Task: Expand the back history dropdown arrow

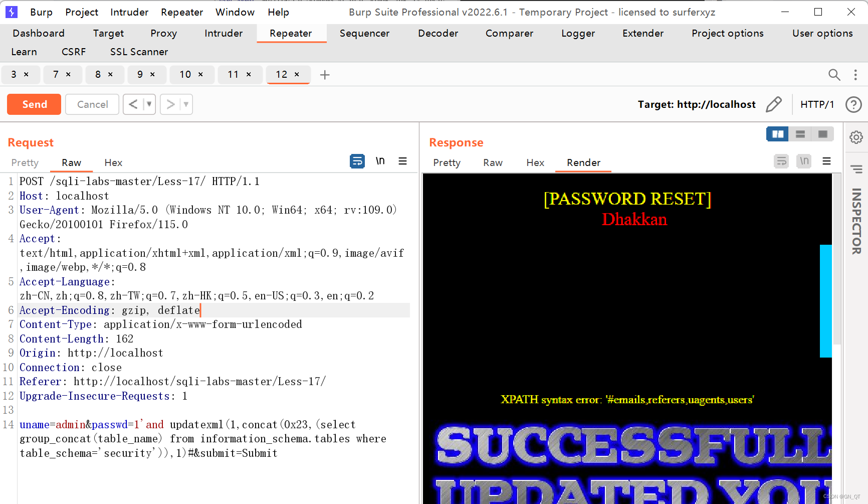Action: 149,104
